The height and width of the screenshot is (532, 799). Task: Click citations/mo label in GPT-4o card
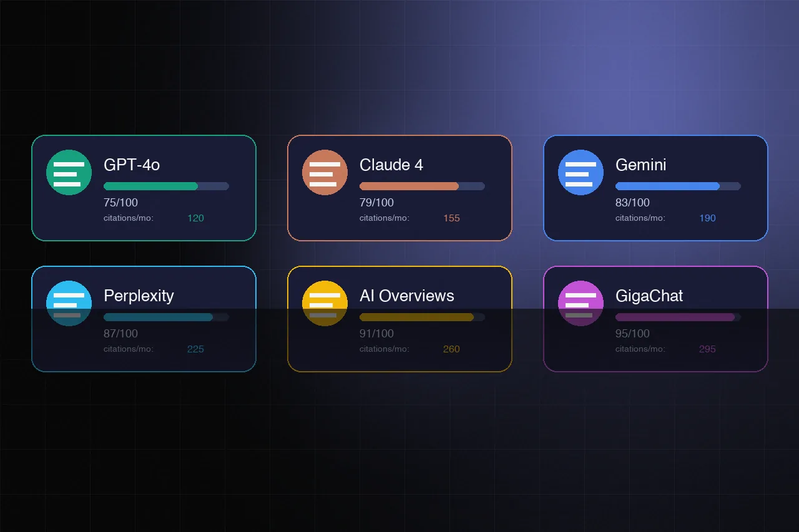tap(129, 218)
